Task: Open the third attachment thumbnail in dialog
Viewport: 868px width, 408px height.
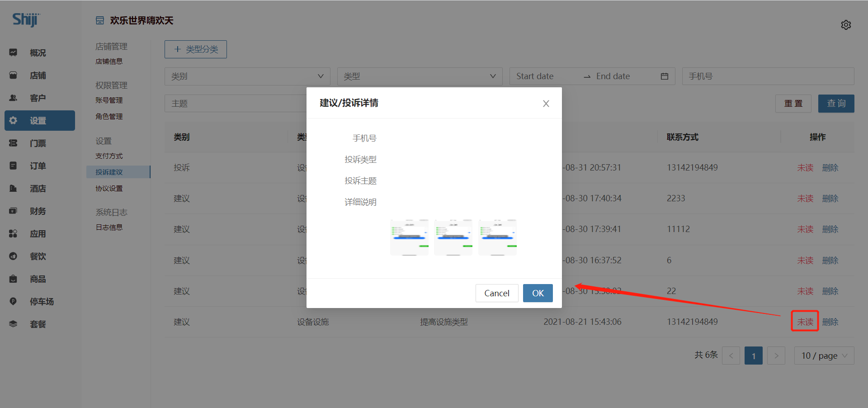Action: coord(497,237)
